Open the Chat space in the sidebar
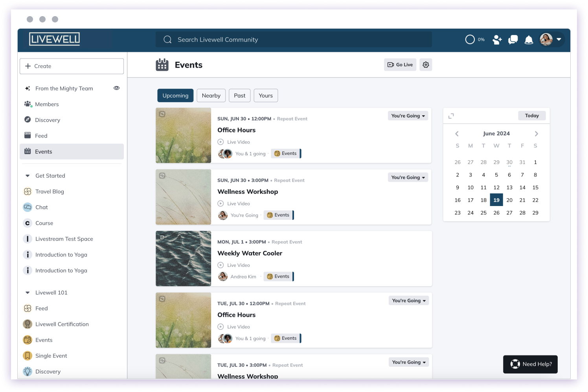Screen dimensions: 588x392 [x=41, y=207]
